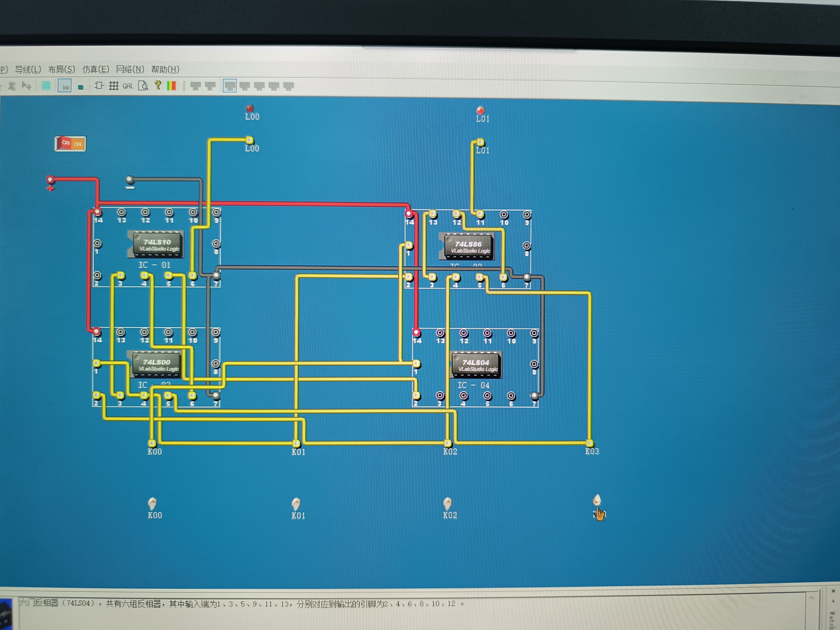Click the document magnifier preview icon
This screenshot has height=630, width=840.
[143, 86]
